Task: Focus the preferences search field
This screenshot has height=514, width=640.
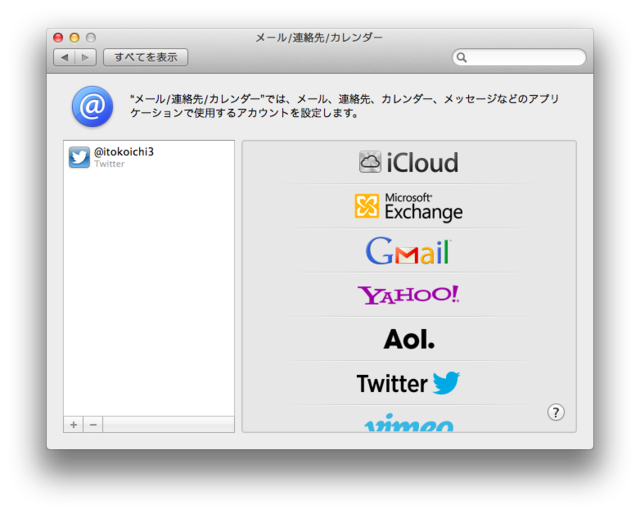Action: [519, 57]
